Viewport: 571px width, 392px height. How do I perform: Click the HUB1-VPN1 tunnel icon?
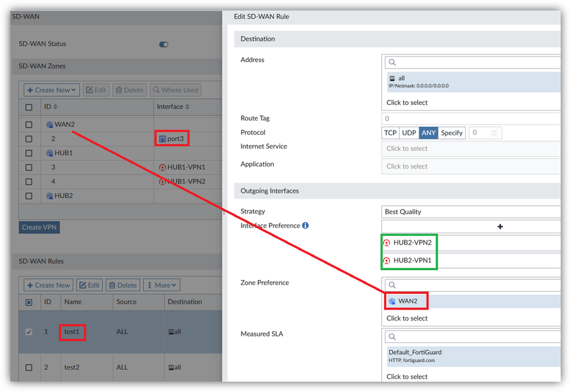click(x=162, y=167)
